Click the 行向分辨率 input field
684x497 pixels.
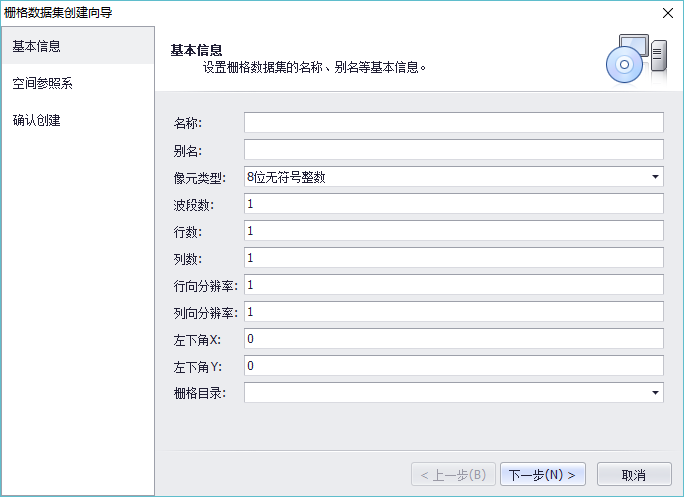(453, 285)
